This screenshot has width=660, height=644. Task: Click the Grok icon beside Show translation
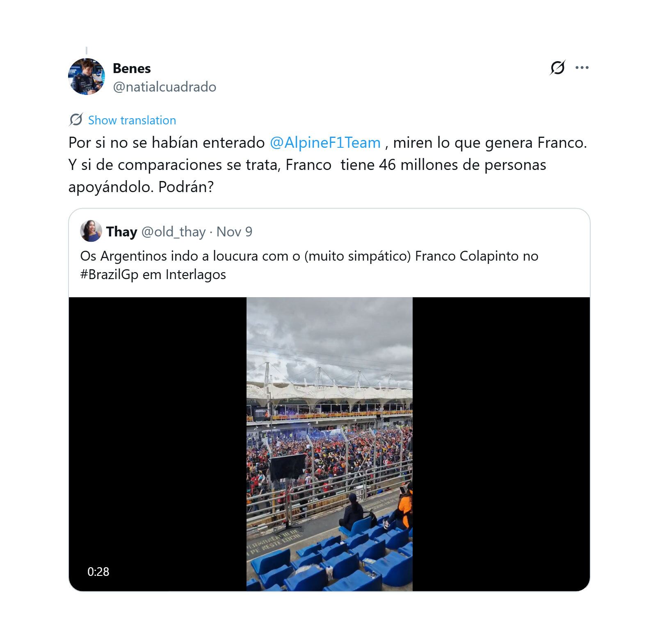click(x=76, y=120)
